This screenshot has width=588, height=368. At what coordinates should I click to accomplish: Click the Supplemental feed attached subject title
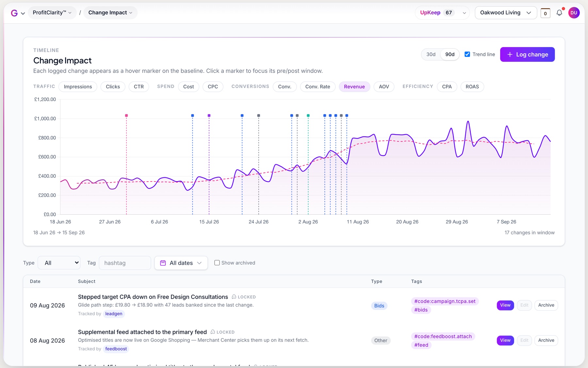point(142,332)
